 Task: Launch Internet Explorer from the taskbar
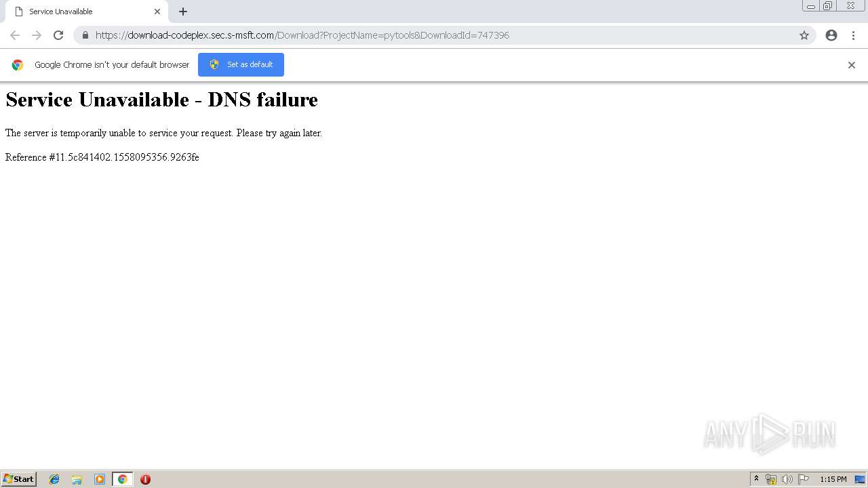coord(54,479)
